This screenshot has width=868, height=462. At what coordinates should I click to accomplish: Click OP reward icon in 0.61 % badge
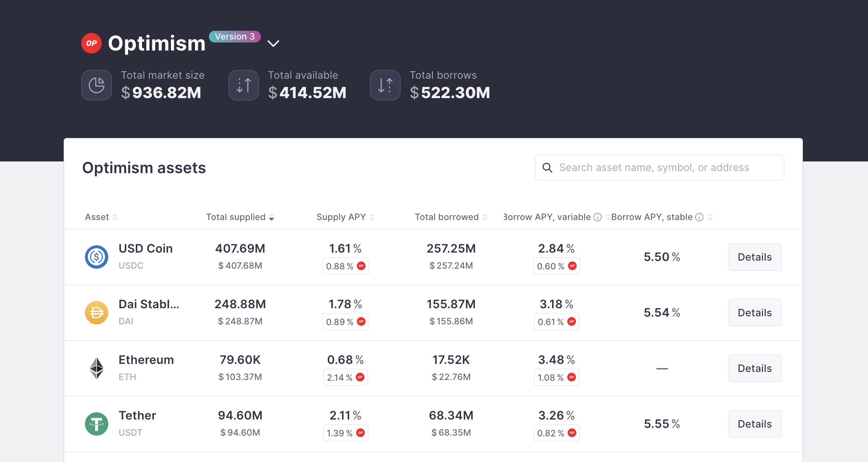click(572, 321)
